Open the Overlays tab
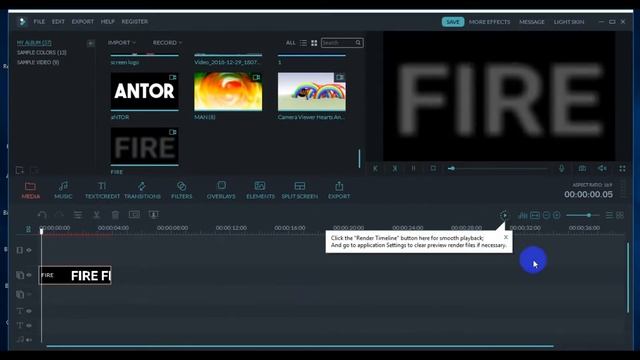 click(221, 190)
